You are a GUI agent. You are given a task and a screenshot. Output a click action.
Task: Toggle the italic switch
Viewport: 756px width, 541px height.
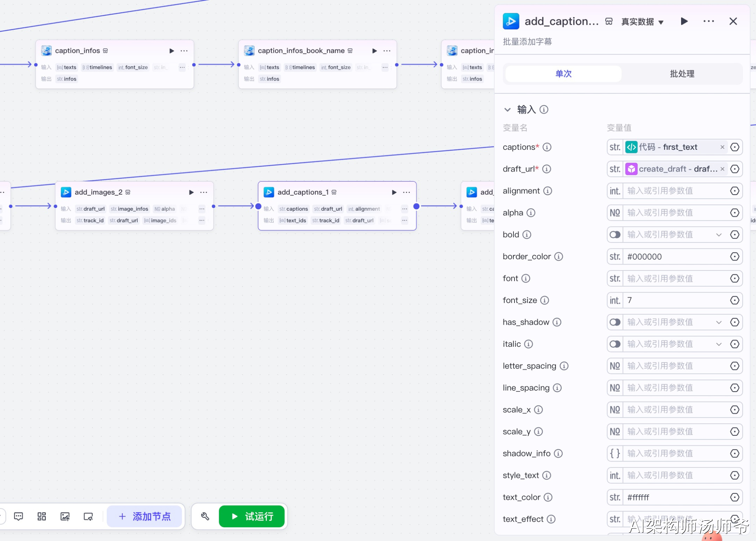pos(615,344)
